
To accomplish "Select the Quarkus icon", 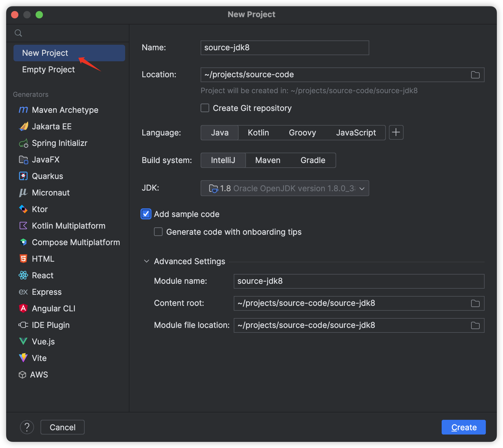I will coord(23,176).
